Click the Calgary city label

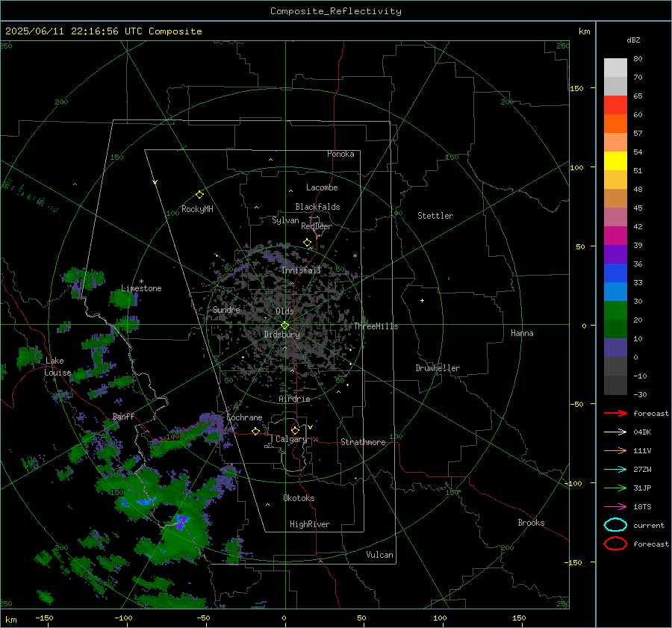(291, 439)
